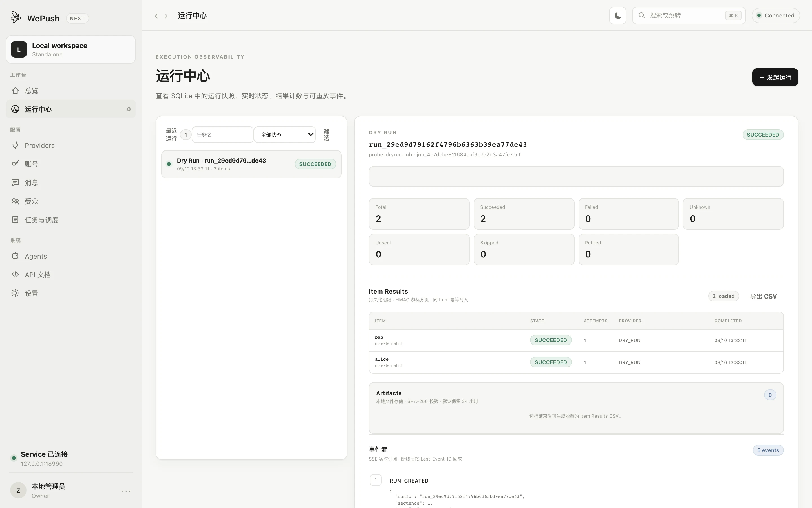This screenshot has width=812, height=508.
Task: Click the COMPLETED column header
Action: point(728,321)
